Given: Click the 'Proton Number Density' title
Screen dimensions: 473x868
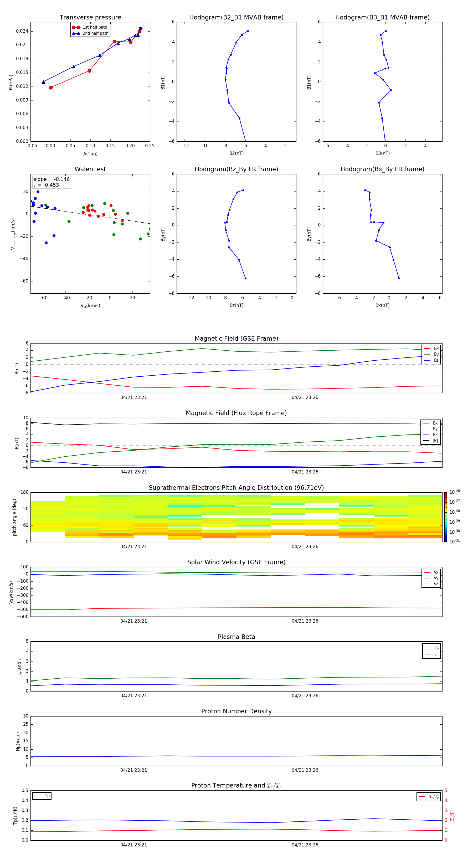Looking at the screenshot, I should point(236,711).
